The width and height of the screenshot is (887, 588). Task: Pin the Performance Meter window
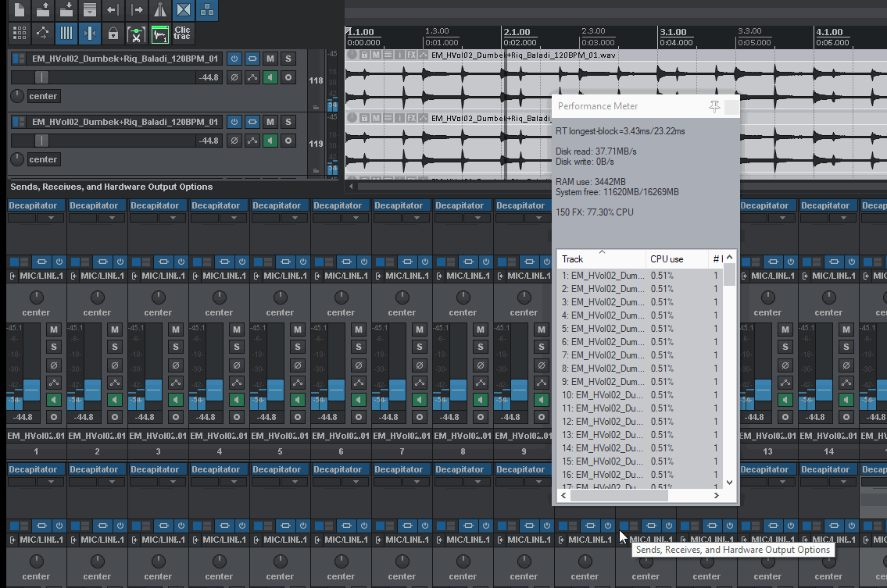[x=714, y=106]
